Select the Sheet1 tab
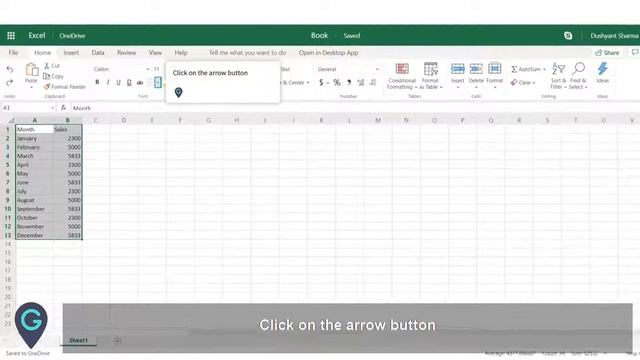The height and width of the screenshot is (360, 640). pos(78,340)
